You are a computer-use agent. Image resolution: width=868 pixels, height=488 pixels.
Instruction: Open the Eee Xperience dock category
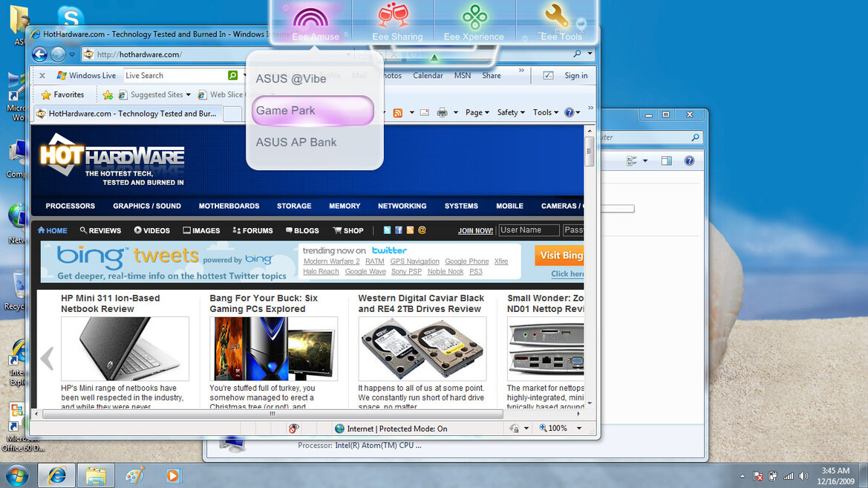click(474, 22)
